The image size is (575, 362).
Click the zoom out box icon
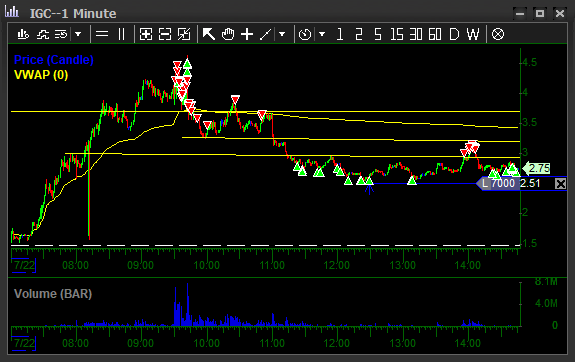pyautogui.click(x=165, y=34)
